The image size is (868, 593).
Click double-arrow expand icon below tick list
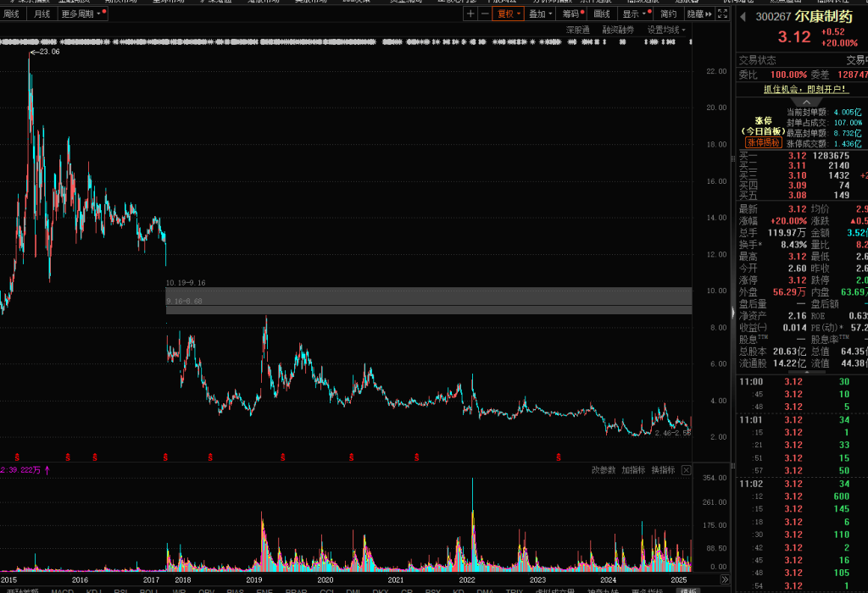[725, 579]
